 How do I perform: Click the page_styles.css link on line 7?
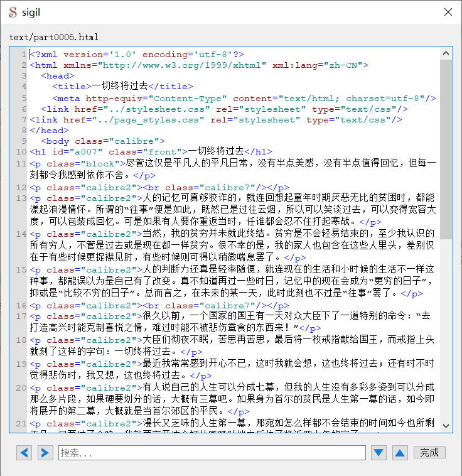[216, 120]
